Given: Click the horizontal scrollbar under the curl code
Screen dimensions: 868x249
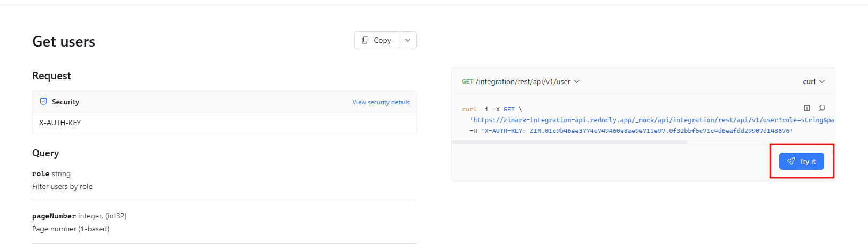Looking at the screenshot, I should tap(569, 142).
